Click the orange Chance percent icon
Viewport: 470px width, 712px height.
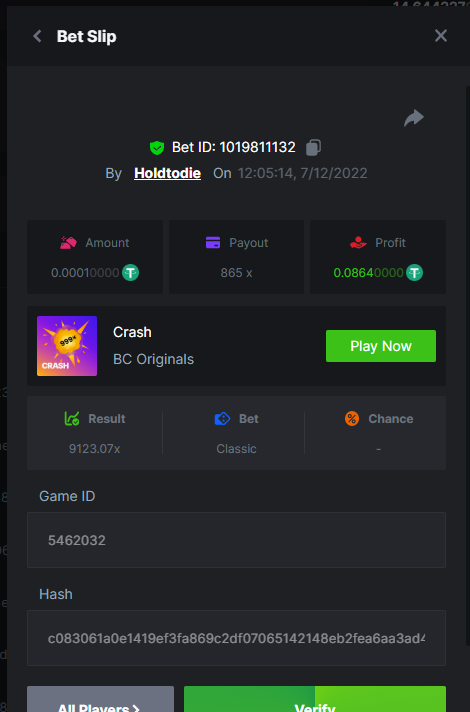[x=352, y=418]
